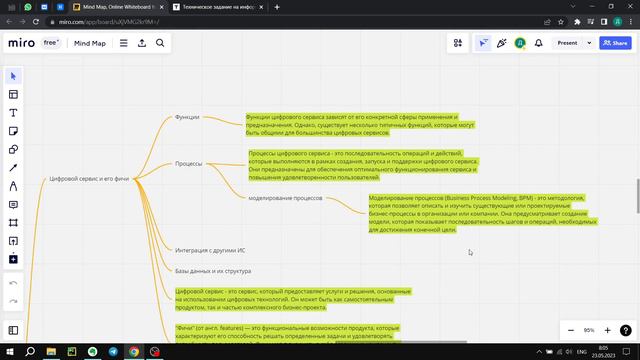640x360 pixels.
Task: Select the Цифровой сервис и его фичи node
Action: (x=89, y=179)
